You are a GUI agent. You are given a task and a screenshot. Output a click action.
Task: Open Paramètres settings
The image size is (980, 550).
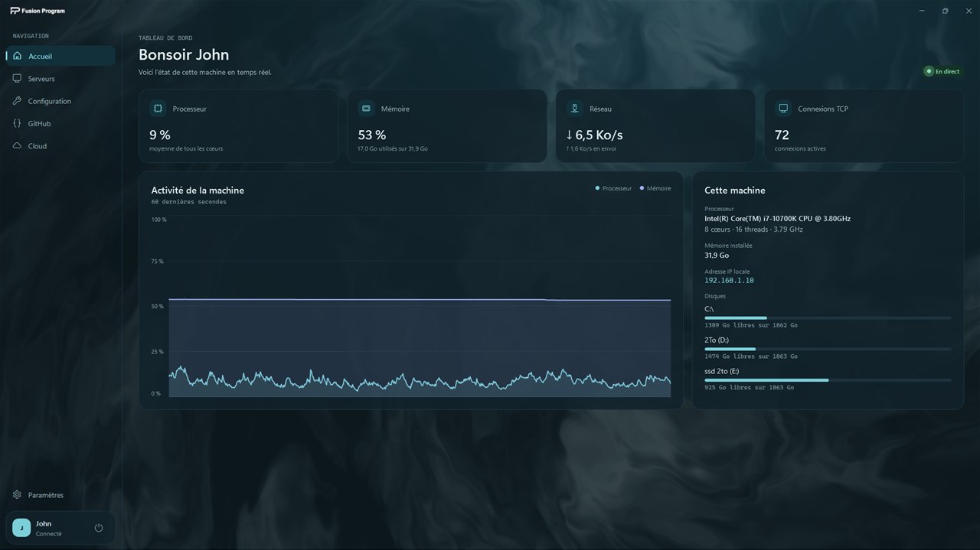(x=60, y=495)
